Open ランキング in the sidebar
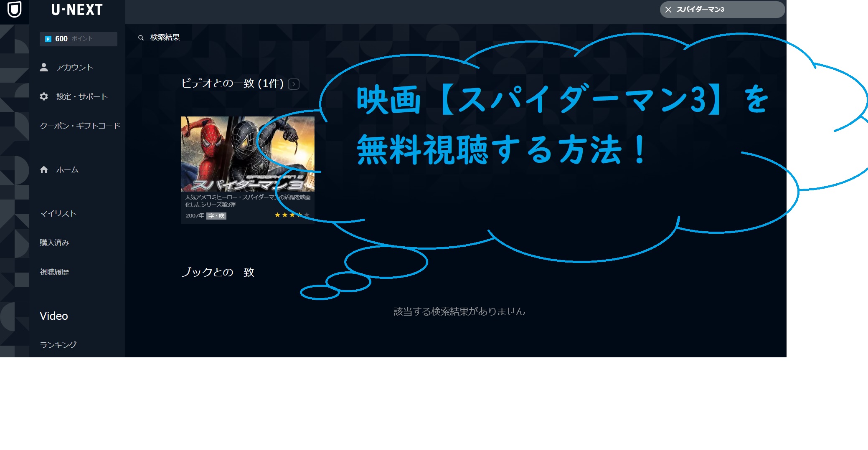This screenshot has height=450, width=868. tap(58, 345)
